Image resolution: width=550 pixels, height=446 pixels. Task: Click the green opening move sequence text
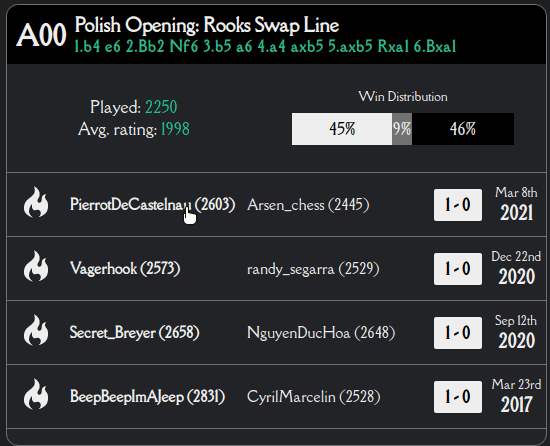pos(266,47)
